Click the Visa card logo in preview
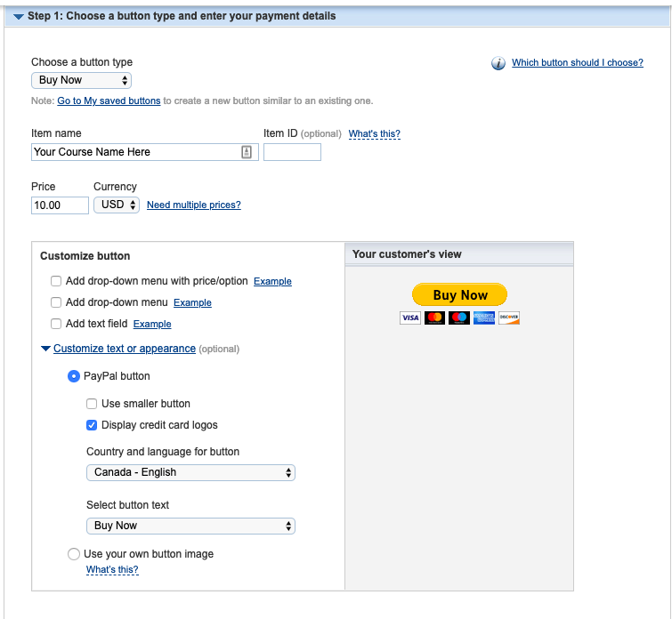 [410, 318]
